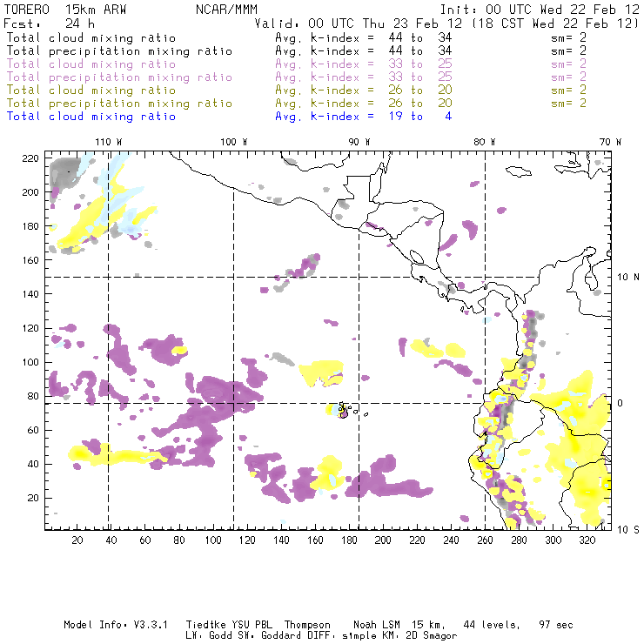
Task: Select black 'Total precipitation mixing ratio' legend line
Action: click(119, 51)
